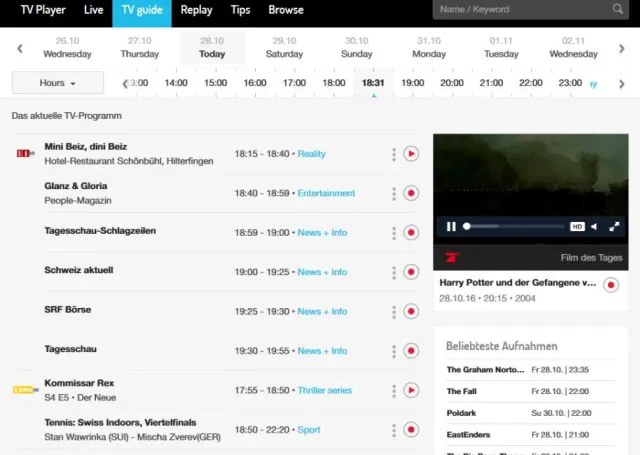Switch to the Live tab

tap(93, 10)
